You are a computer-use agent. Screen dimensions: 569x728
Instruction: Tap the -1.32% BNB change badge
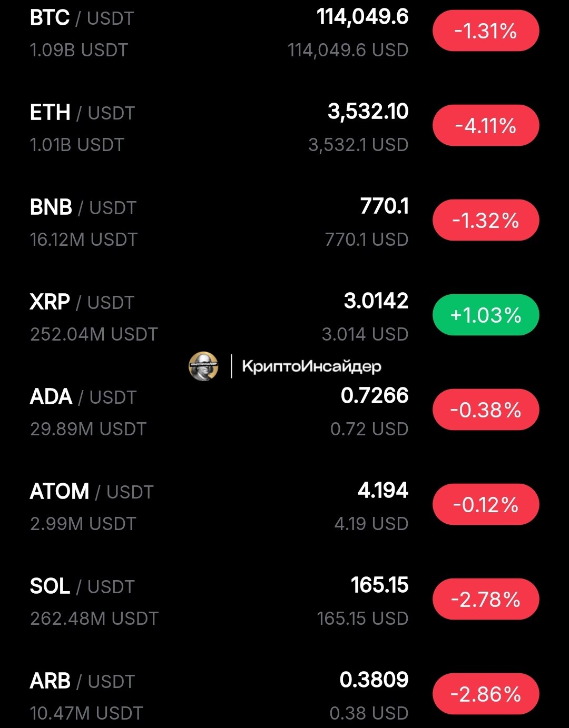click(x=486, y=221)
